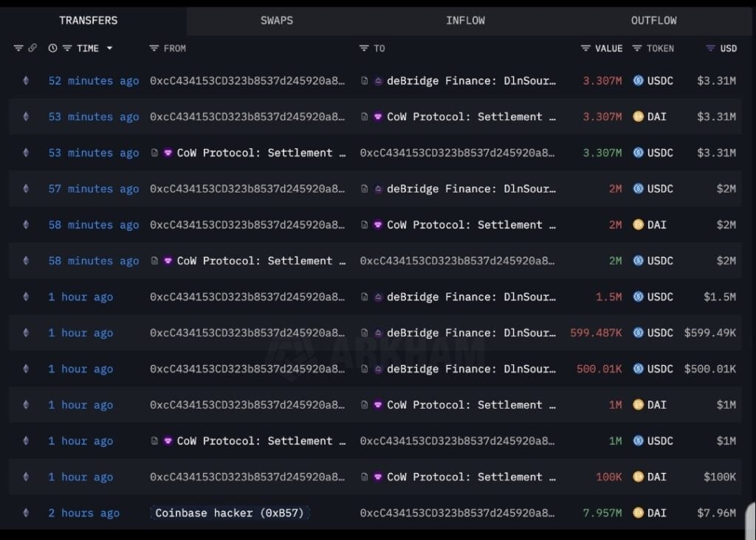Open the INFLOW tab

(465, 20)
